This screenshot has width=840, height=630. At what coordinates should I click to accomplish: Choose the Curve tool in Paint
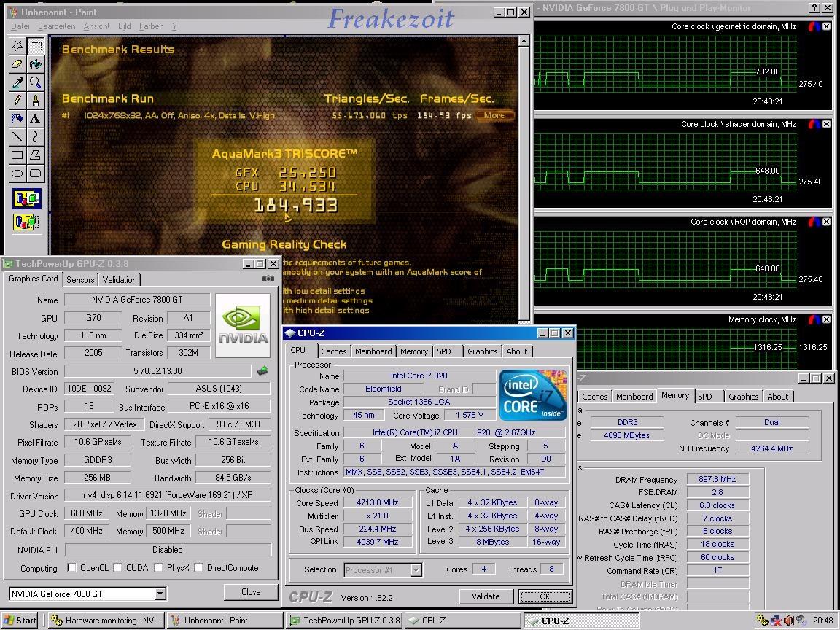click(35, 136)
